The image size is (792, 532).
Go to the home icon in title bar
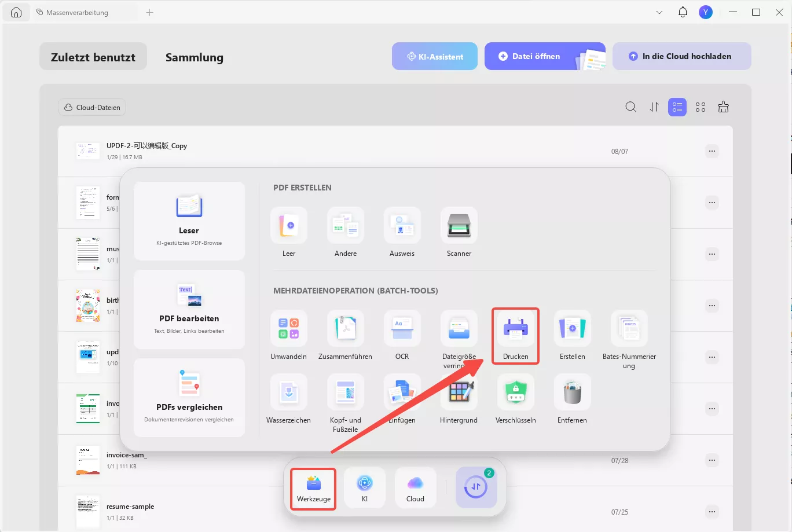pyautogui.click(x=16, y=12)
